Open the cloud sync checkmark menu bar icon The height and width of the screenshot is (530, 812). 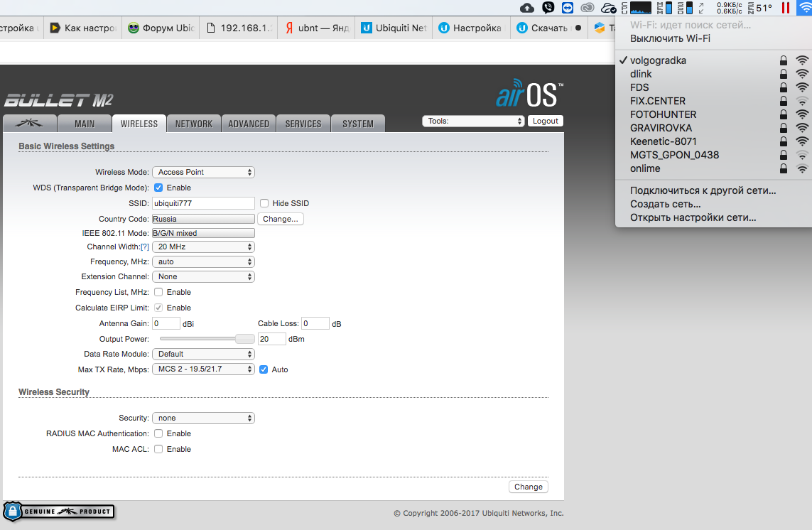tap(608, 8)
